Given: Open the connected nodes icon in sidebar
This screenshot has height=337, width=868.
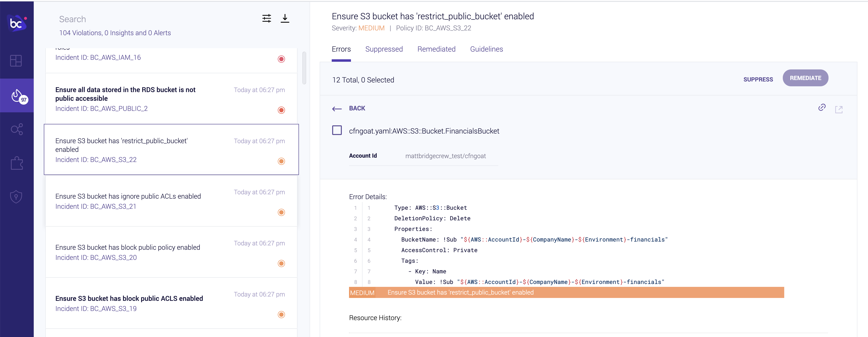Looking at the screenshot, I should [17, 129].
